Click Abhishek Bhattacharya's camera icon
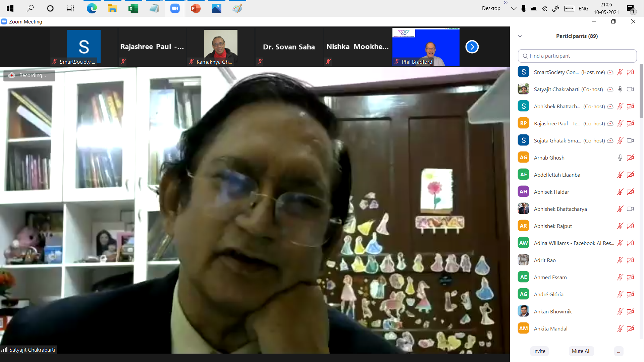This screenshot has width=644, height=362. 630,209
